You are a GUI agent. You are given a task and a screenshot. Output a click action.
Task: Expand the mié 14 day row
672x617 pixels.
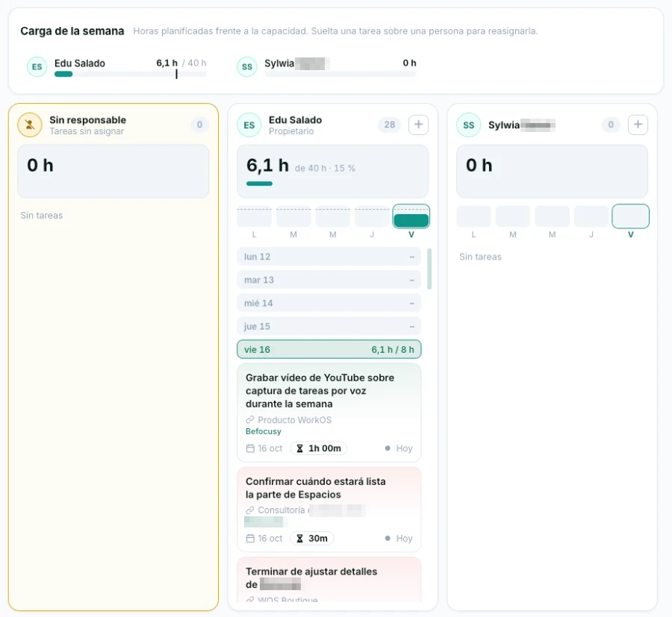pyautogui.click(x=329, y=303)
